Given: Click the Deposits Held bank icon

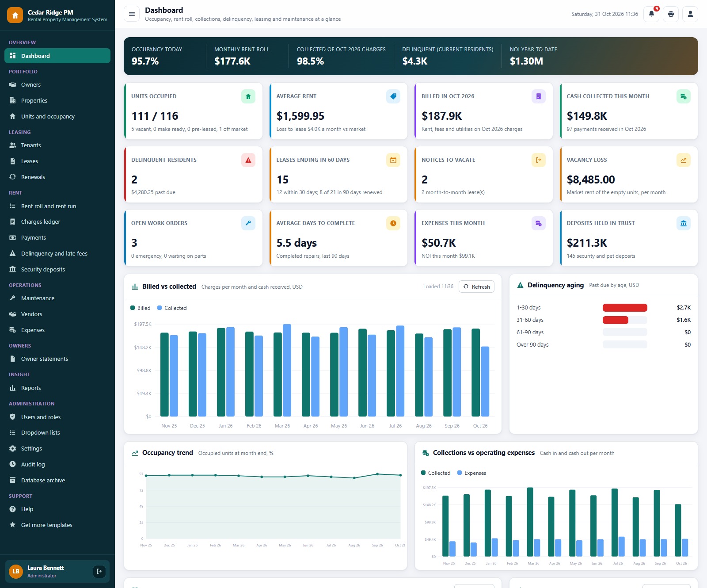Looking at the screenshot, I should pos(684,223).
